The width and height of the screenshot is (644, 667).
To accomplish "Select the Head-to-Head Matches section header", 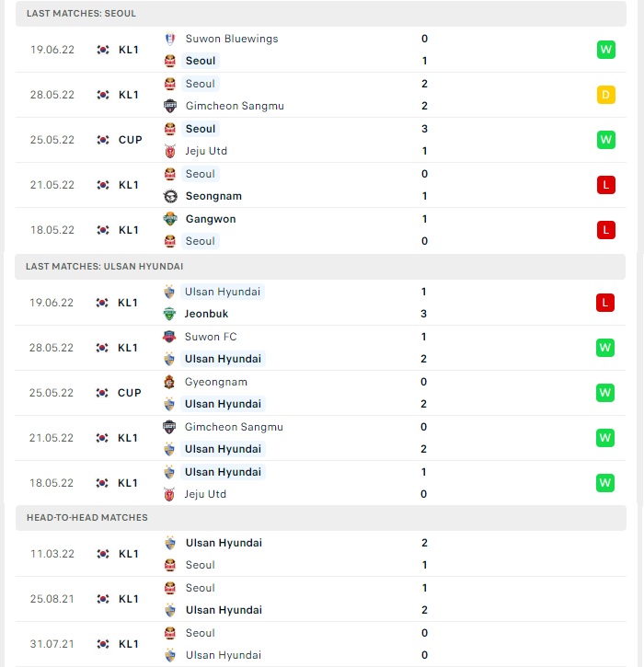I will click(x=321, y=518).
